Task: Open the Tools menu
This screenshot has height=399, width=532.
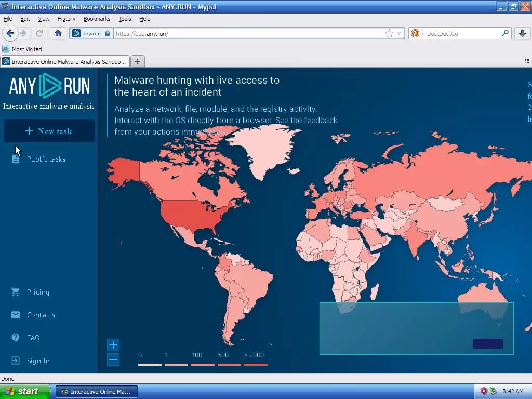Action: click(125, 19)
